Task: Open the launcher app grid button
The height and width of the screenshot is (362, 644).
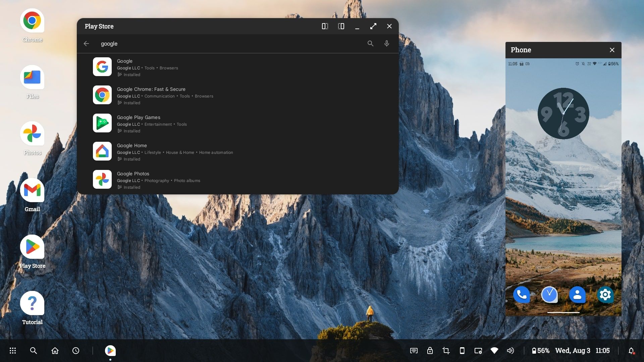Action: pos(12,351)
